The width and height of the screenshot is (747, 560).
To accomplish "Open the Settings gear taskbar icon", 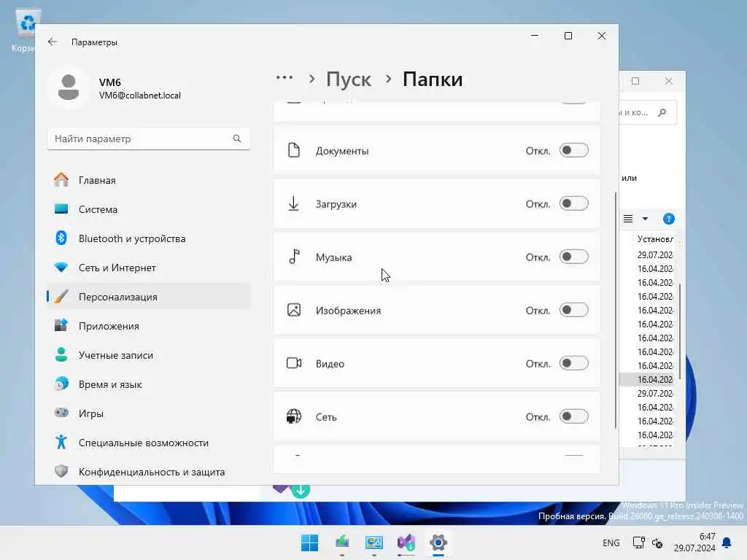I will (438, 542).
